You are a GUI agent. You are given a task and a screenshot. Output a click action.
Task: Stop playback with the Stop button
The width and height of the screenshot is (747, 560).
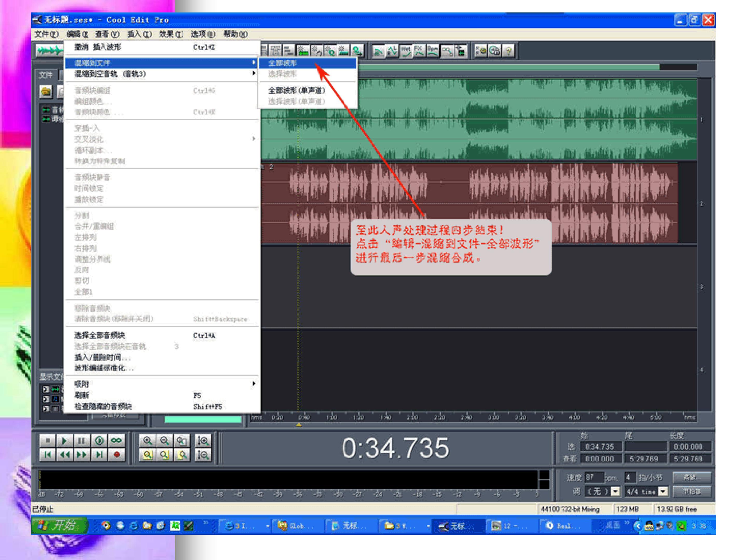[x=48, y=440]
